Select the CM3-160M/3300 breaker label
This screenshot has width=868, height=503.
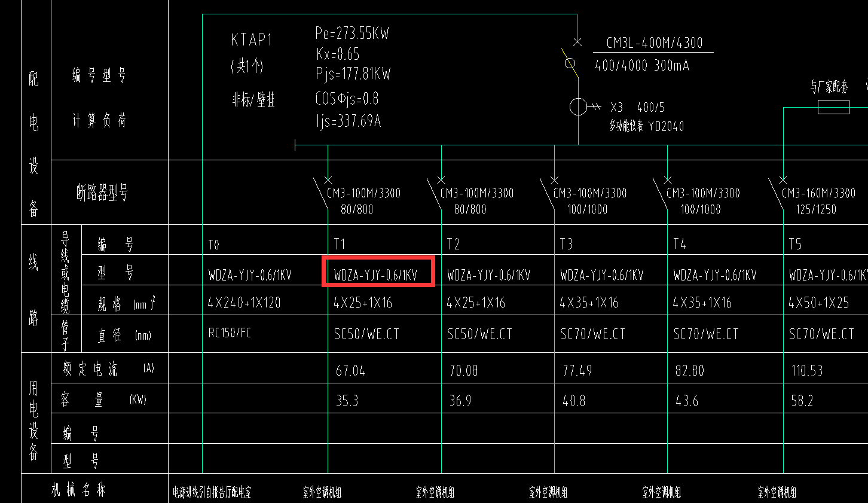pyautogui.click(x=819, y=193)
